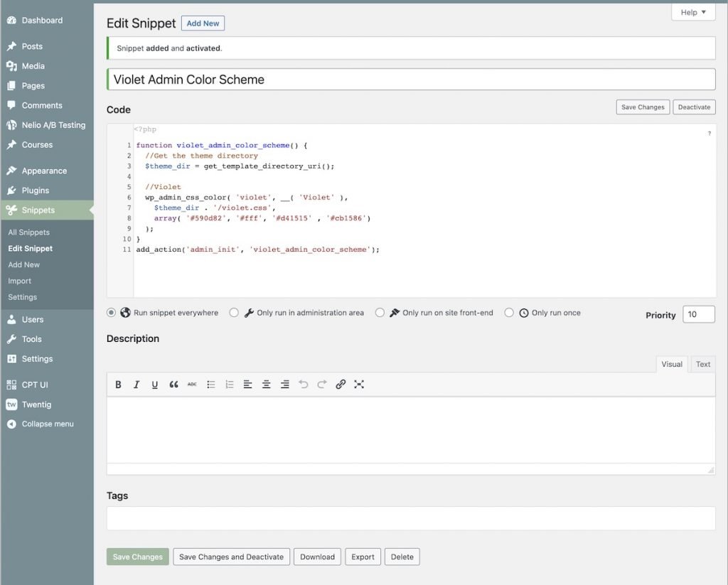Click green Save Changes button at bottom

point(138,557)
